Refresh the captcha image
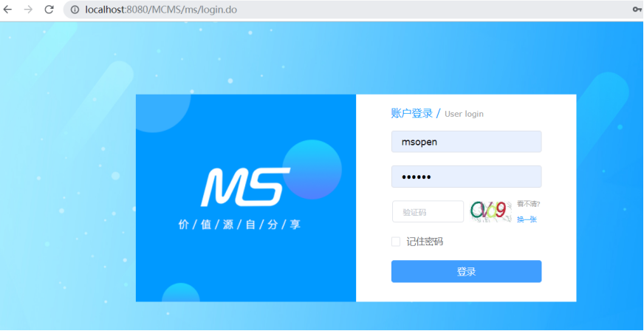Viewport: 644px width, 331px height. click(491, 211)
